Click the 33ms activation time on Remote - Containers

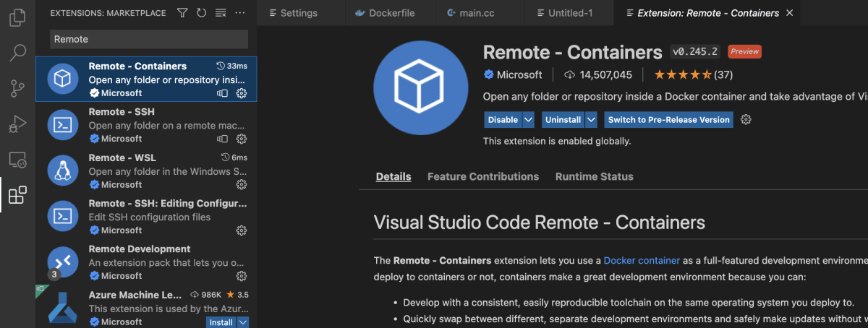231,66
